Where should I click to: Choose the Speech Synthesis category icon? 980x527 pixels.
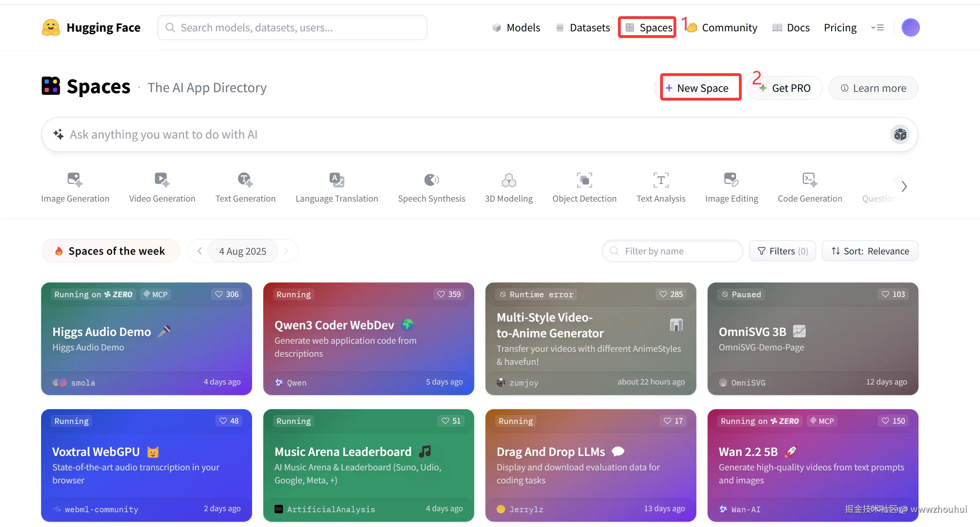pos(431,180)
